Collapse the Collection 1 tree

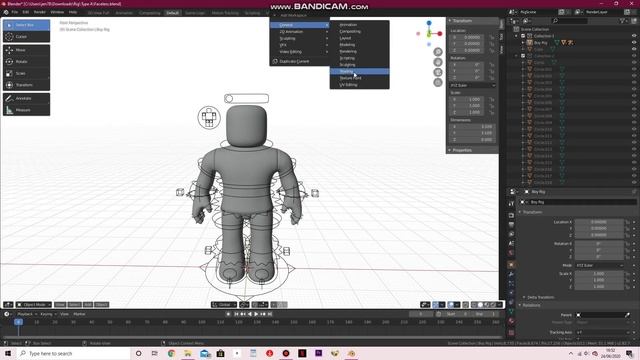click(x=517, y=36)
